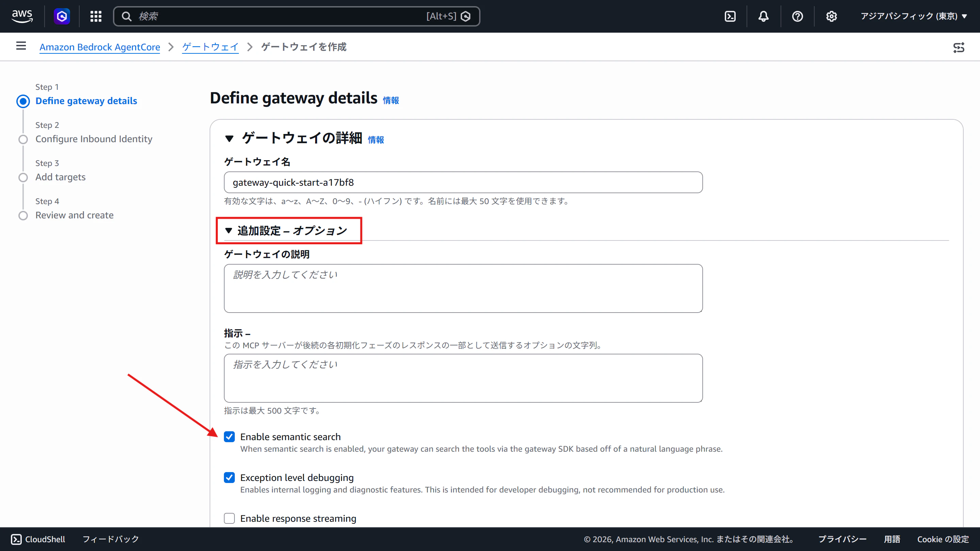Viewport: 980px width, 551px height.
Task: Open the Bedrock AgentCore service icon
Action: (62, 16)
